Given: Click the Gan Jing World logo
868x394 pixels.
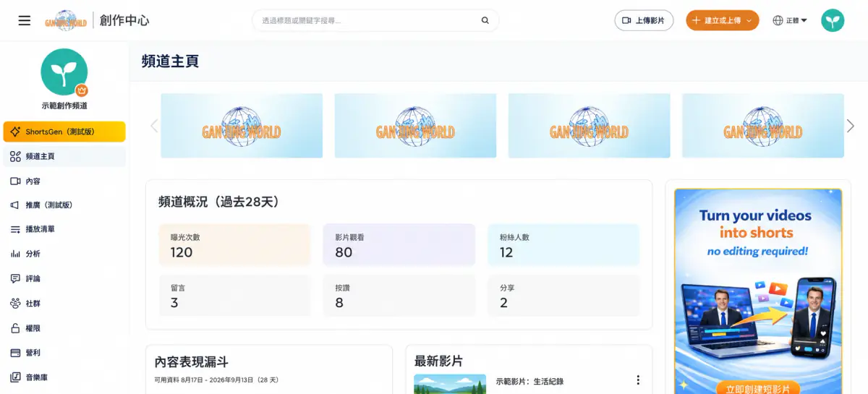Looking at the screenshot, I should coord(66,20).
